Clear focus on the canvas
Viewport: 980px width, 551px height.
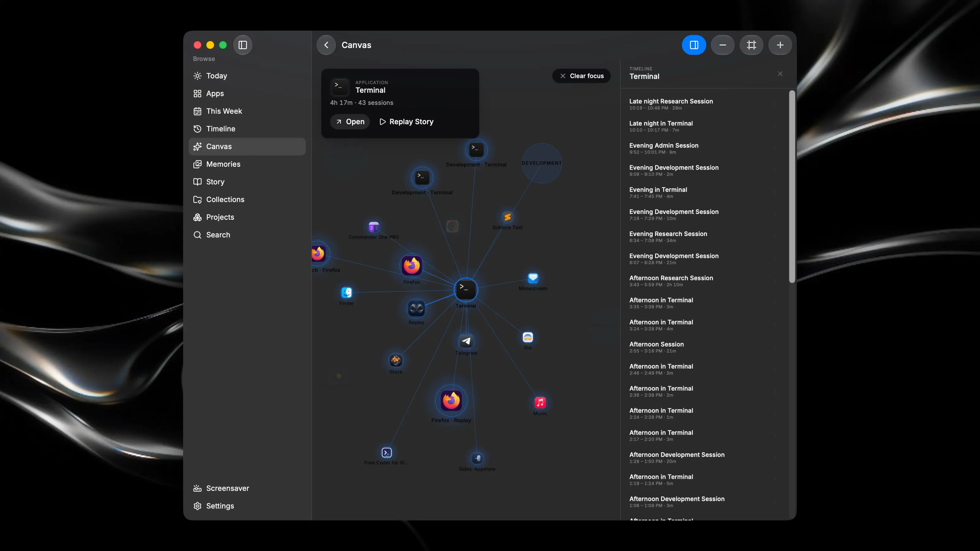581,76
